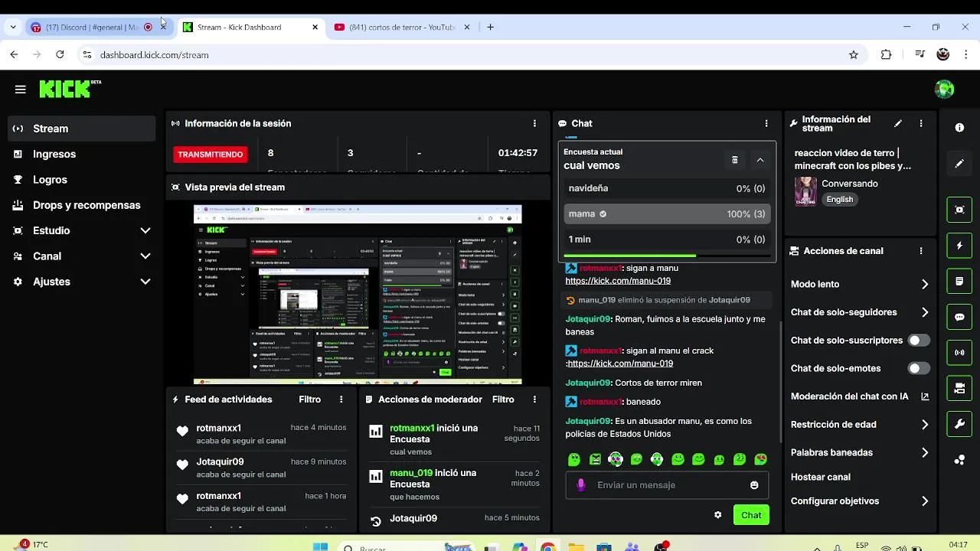Open the profile avatar menu at top right
The image size is (980, 551).
pyautogui.click(x=944, y=89)
